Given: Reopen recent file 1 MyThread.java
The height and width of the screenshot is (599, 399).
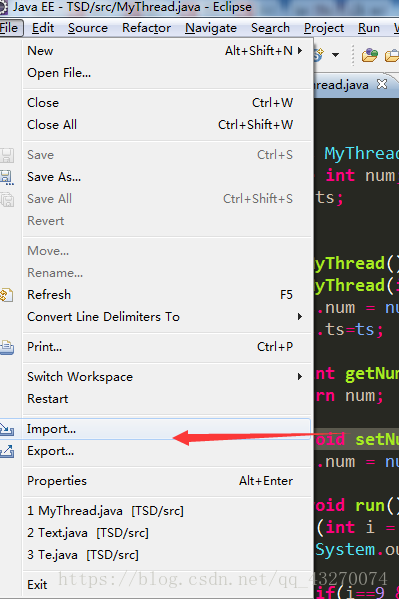Looking at the screenshot, I should 167,511.
